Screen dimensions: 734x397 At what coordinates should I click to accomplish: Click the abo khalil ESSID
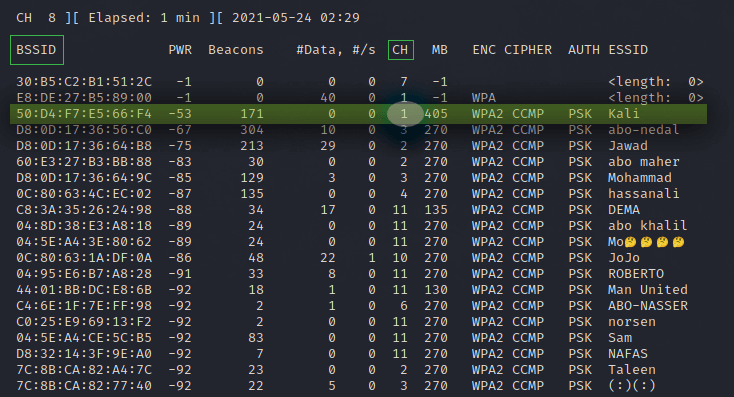(x=648, y=226)
